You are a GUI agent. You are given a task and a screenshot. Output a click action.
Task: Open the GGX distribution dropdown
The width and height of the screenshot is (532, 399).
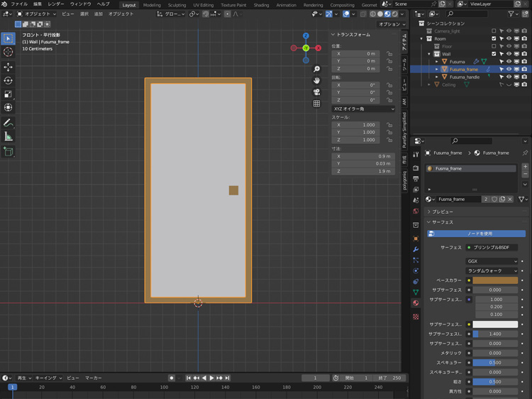point(492,261)
